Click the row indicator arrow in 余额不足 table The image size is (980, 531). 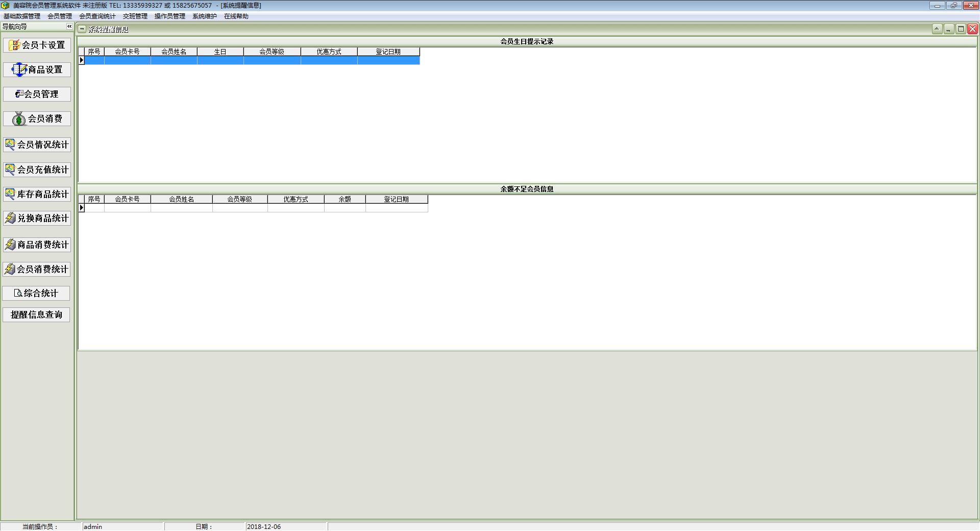81,208
